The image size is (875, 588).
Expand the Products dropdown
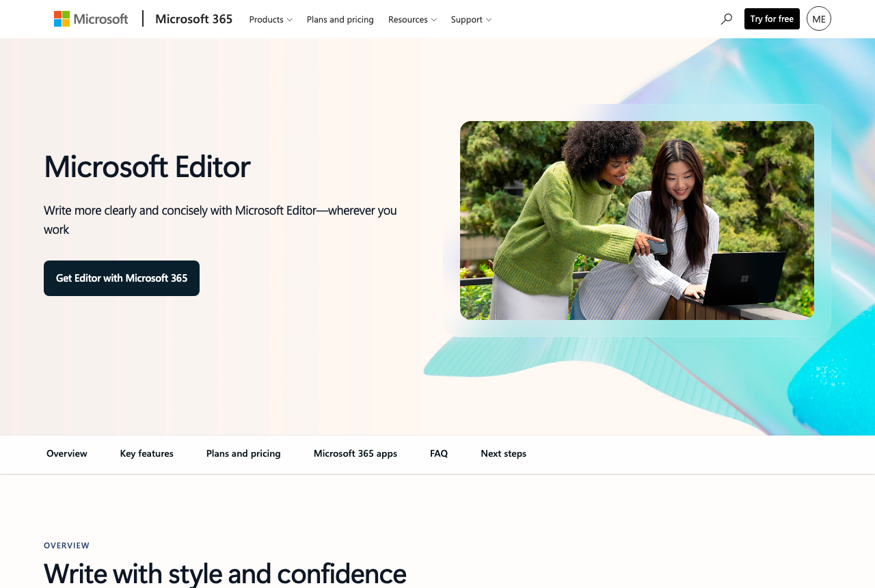tap(271, 19)
